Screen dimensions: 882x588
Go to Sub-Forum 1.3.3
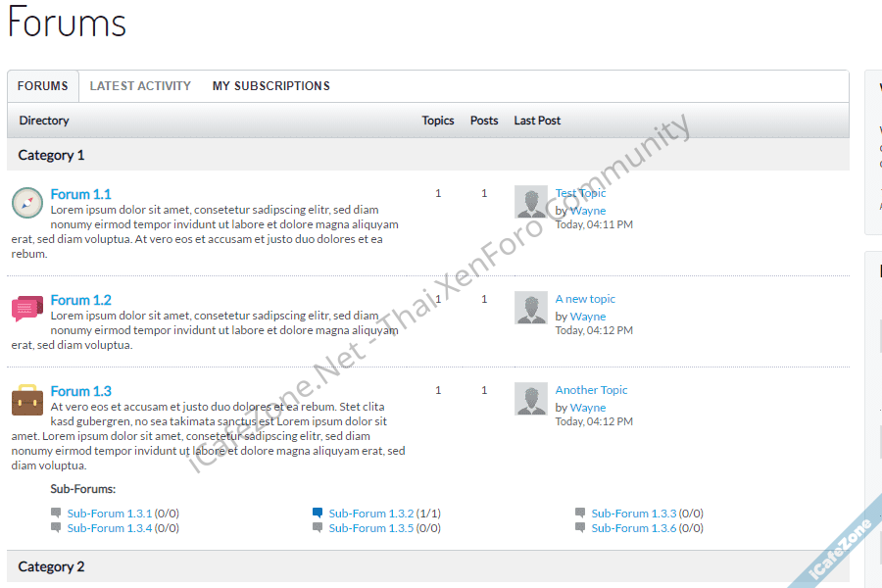coord(633,513)
